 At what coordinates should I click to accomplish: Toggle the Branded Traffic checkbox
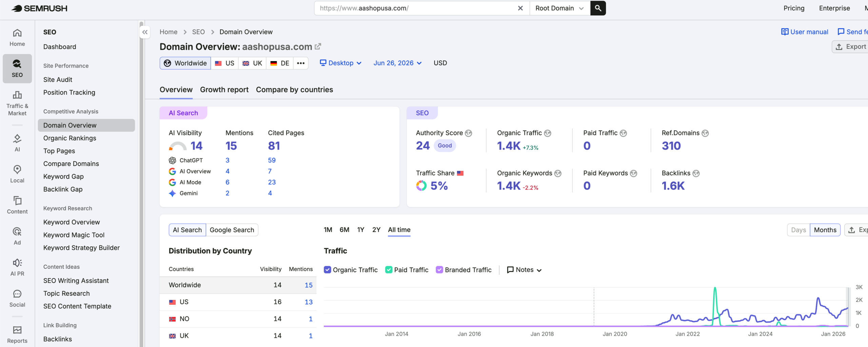439,270
